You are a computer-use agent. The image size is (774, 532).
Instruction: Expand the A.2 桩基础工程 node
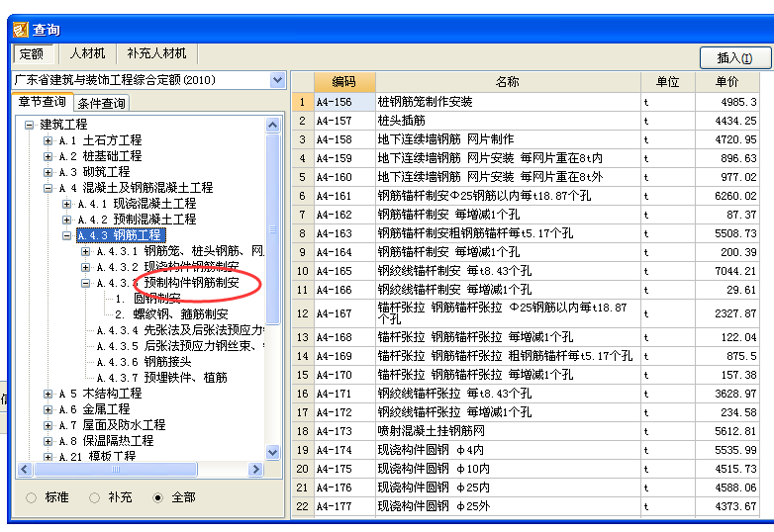(x=48, y=156)
